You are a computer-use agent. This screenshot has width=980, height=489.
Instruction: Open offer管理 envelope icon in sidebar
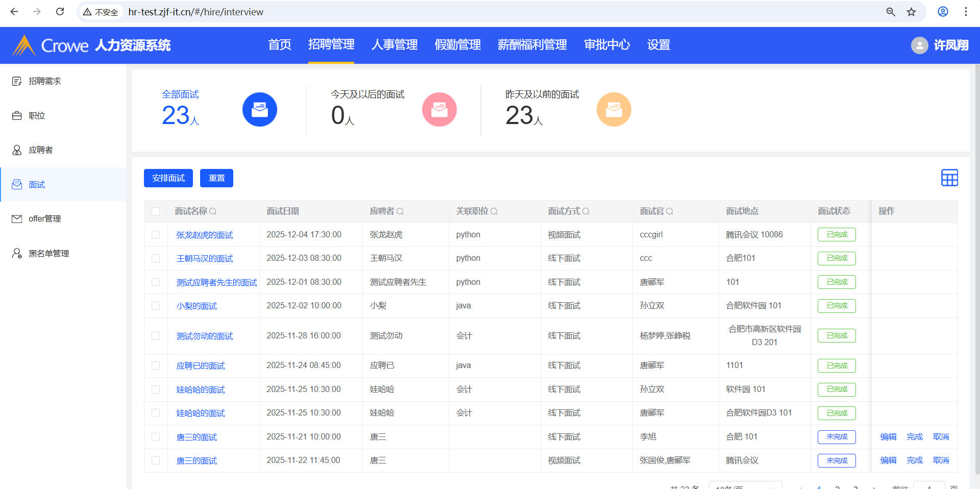[x=17, y=219]
